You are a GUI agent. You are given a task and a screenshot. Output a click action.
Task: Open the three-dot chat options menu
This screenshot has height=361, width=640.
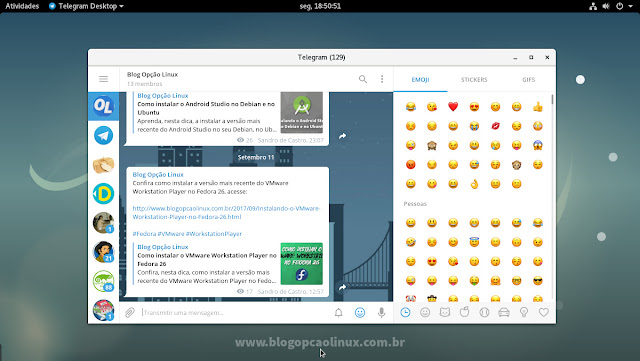coord(382,79)
